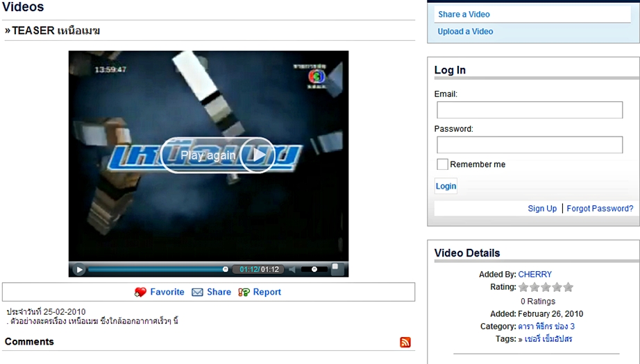Click the 0 Ratings text
This screenshot has width=640, height=364.
pyautogui.click(x=538, y=301)
